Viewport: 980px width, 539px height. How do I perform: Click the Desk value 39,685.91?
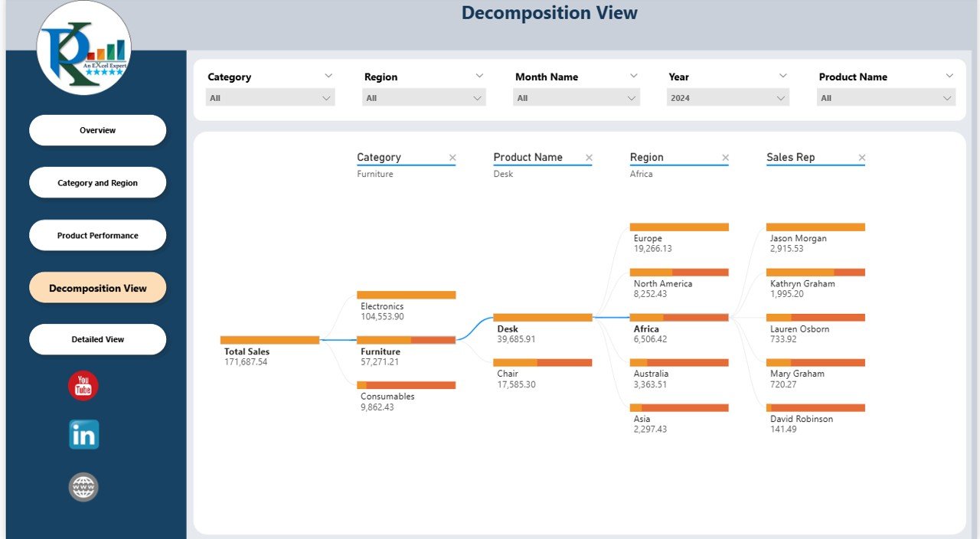(x=516, y=339)
